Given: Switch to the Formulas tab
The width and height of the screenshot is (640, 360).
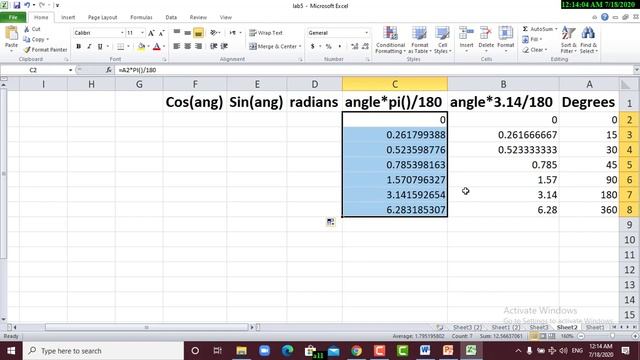Looking at the screenshot, I should tap(141, 17).
